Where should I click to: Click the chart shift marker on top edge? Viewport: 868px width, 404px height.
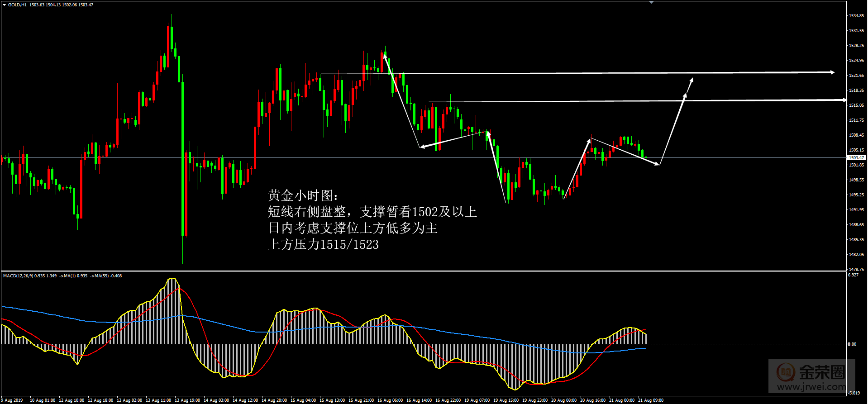[x=651, y=3]
